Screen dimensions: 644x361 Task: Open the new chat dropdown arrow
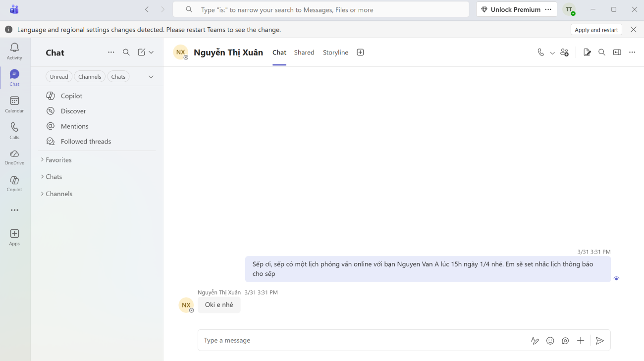pyautogui.click(x=151, y=52)
